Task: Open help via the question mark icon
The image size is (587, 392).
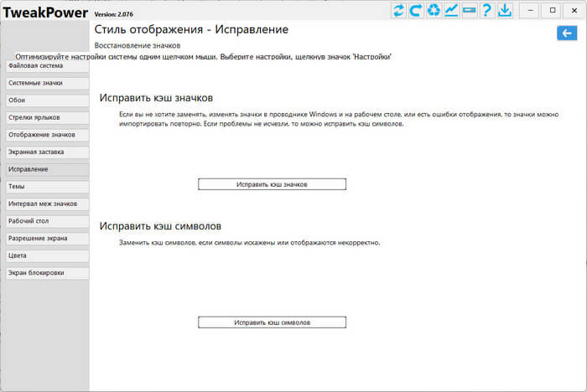Action: (x=486, y=10)
